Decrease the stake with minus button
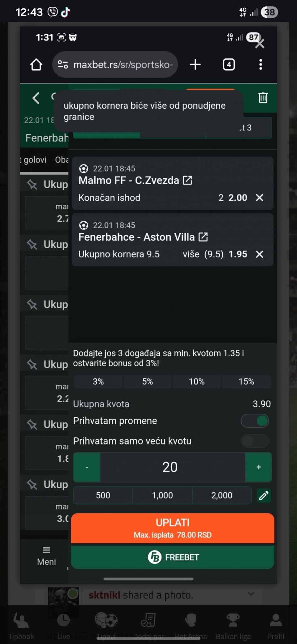Image resolution: width=297 pixels, height=644 pixels. pyautogui.click(x=87, y=467)
